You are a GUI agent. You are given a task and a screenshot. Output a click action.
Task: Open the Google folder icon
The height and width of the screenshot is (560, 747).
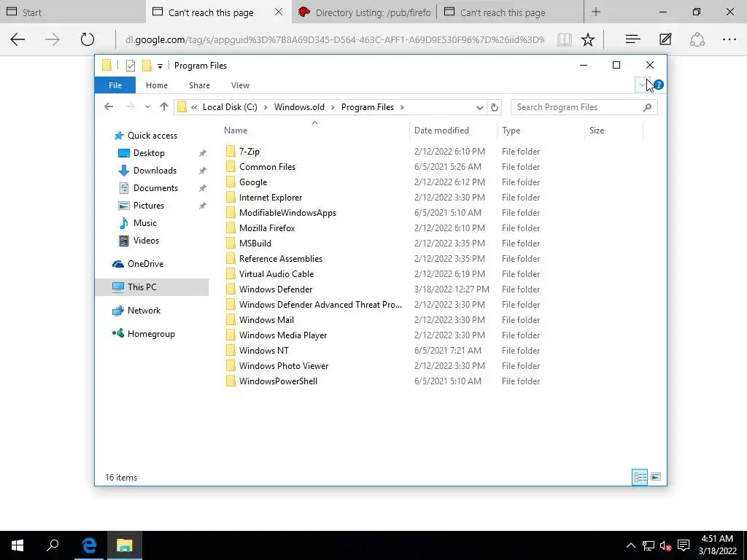[x=231, y=182]
